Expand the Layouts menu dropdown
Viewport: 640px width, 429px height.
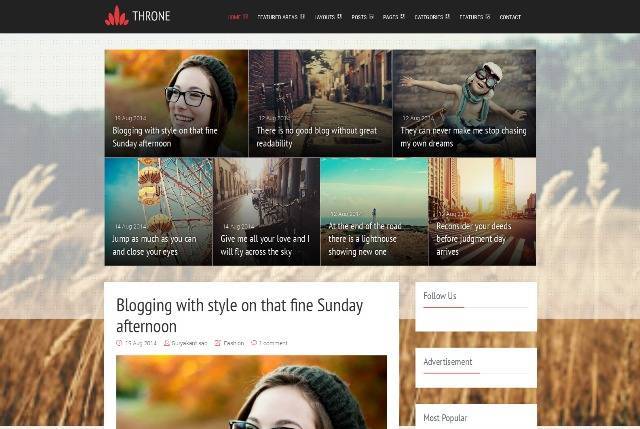340,16
